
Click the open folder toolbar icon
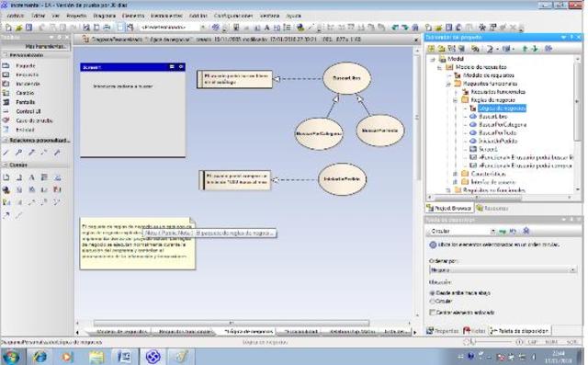point(18,28)
